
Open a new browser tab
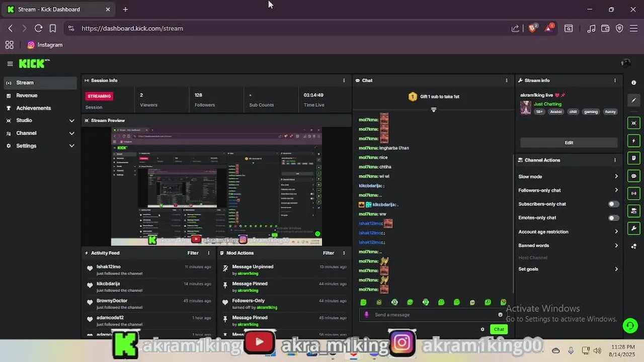125,9
